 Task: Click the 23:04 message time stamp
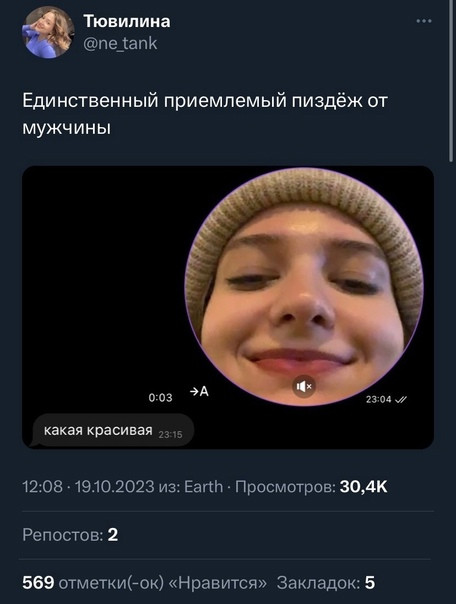[378, 399]
